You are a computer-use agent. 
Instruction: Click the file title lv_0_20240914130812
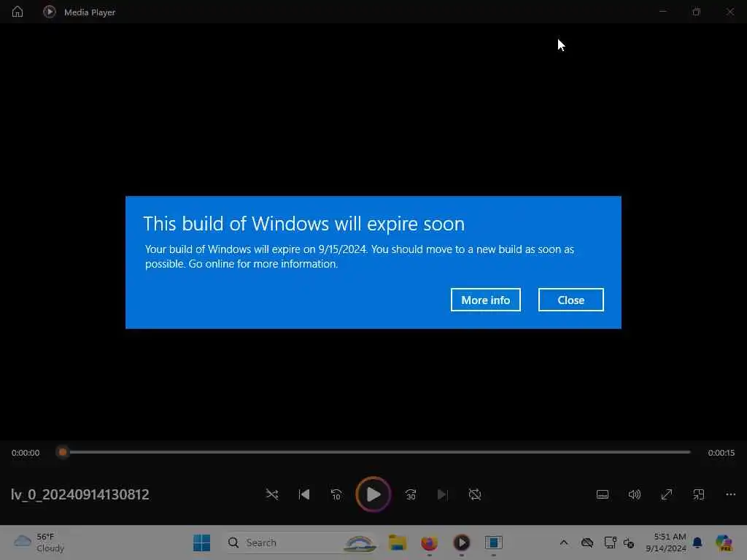80,494
